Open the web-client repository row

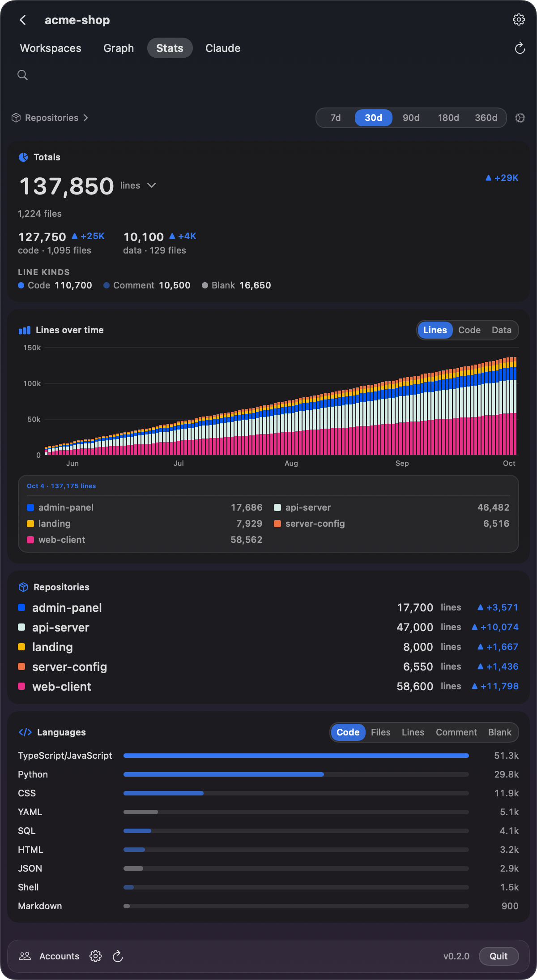tap(268, 687)
